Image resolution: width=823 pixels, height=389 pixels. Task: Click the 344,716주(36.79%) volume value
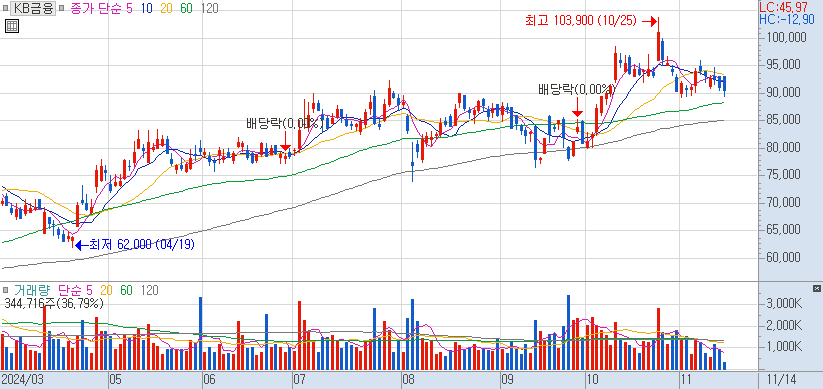(x=54, y=303)
